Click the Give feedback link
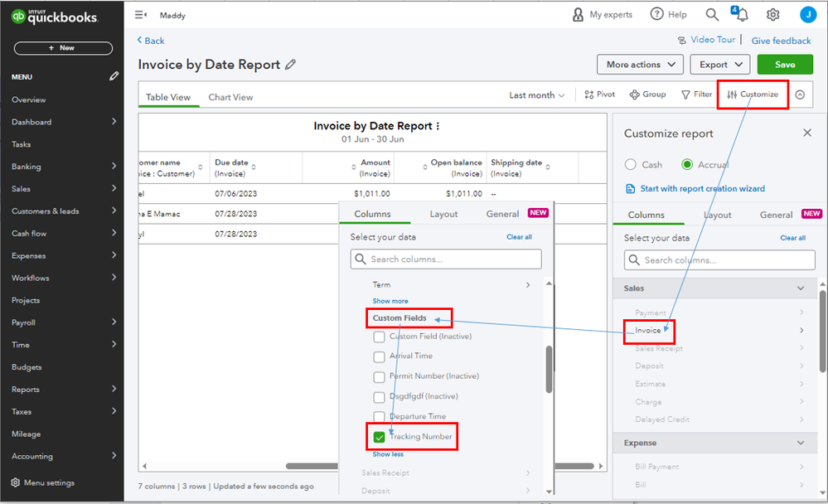828x504 pixels. [781, 41]
